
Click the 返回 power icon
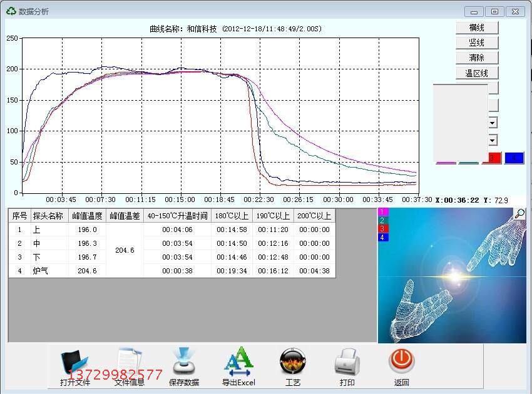(x=401, y=361)
